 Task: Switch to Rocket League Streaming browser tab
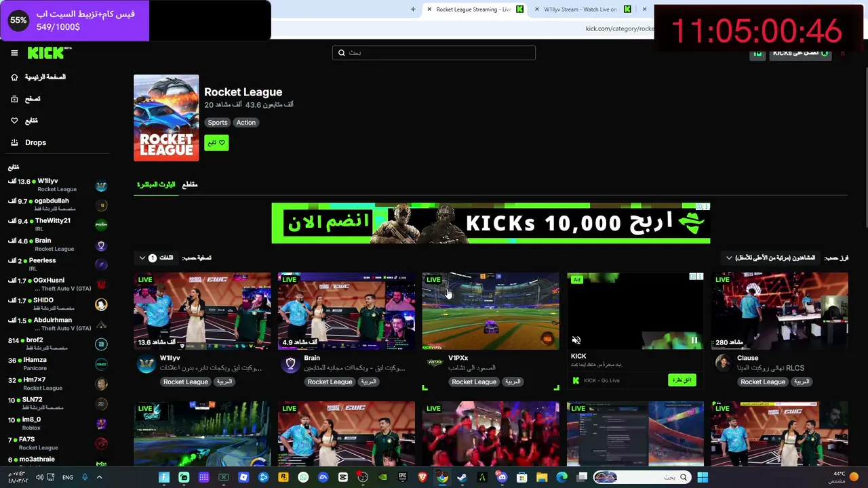[x=475, y=9]
